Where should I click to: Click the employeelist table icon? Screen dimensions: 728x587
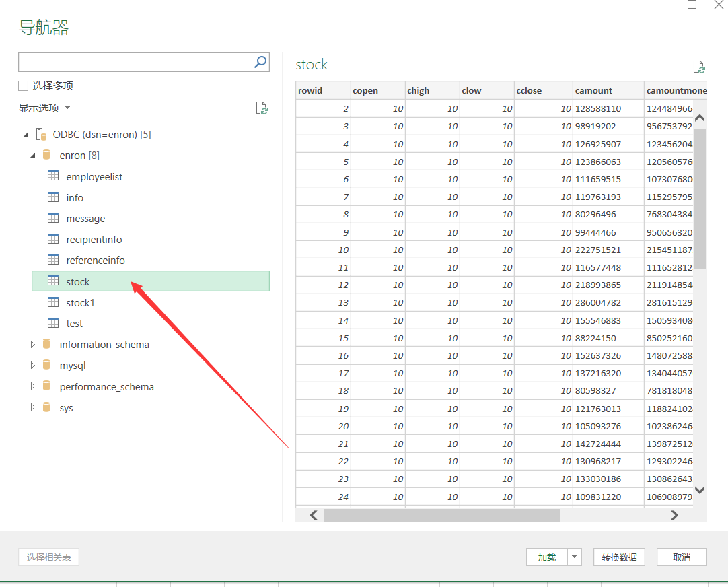pos(53,176)
